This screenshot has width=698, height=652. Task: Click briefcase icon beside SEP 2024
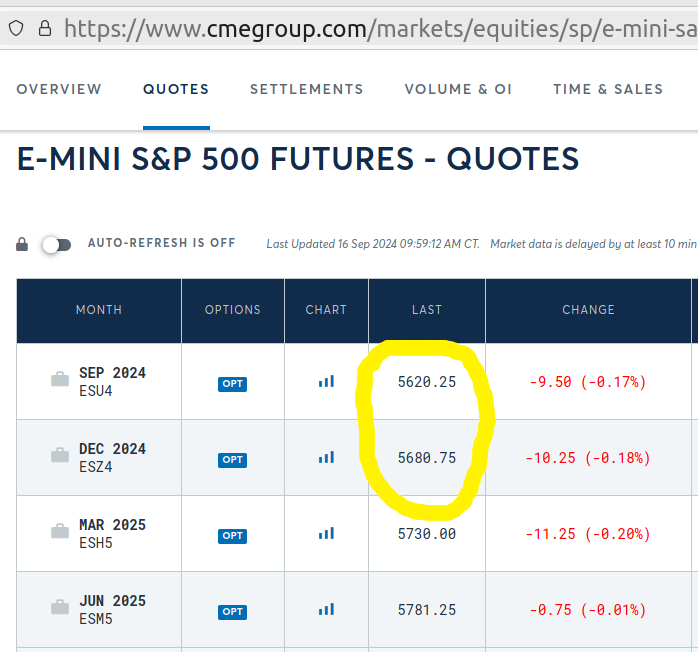click(x=60, y=380)
